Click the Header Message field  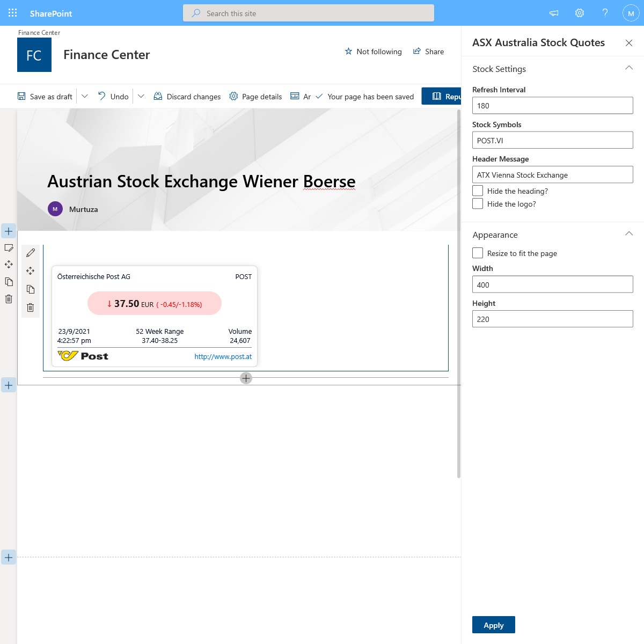pos(553,174)
